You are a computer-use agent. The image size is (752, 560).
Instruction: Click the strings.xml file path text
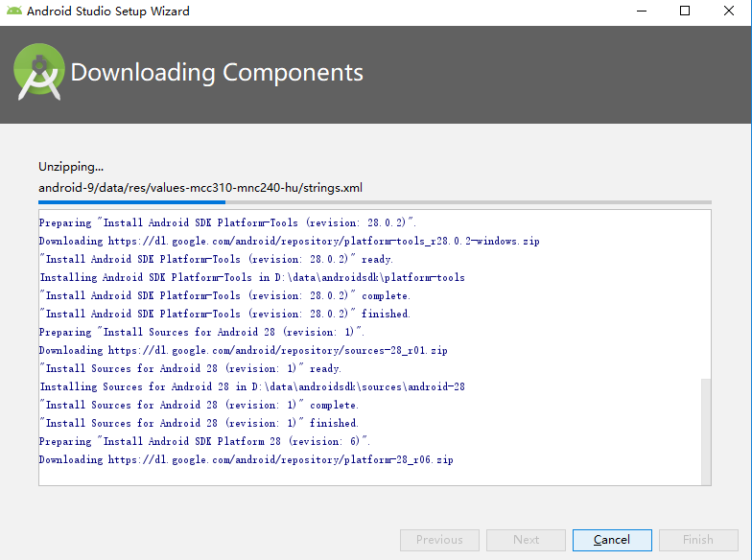pos(200,188)
